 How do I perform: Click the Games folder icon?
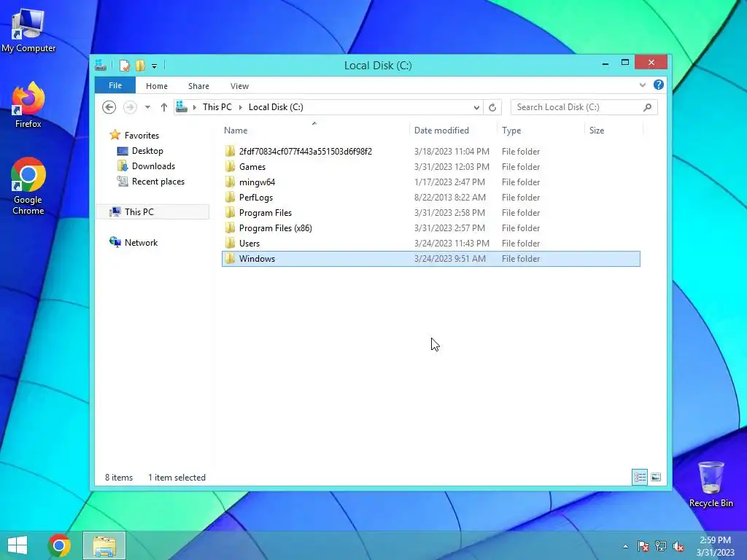pos(230,167)
